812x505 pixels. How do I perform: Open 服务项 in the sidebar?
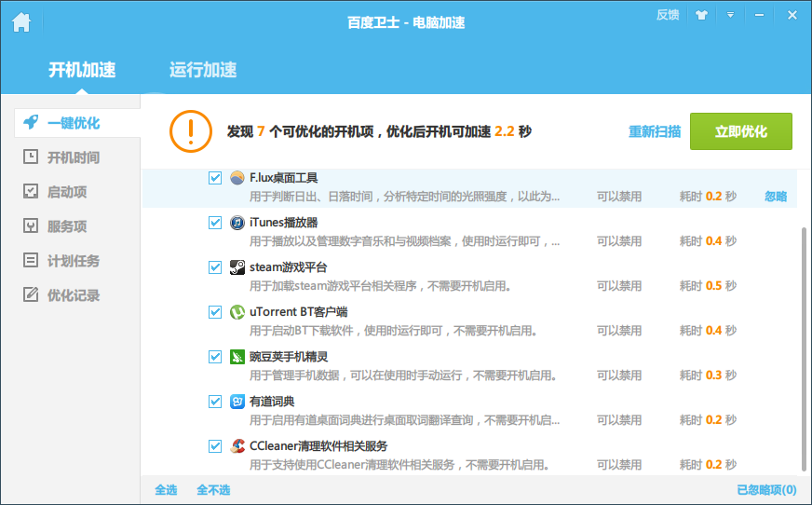click(x=67, y=226)
